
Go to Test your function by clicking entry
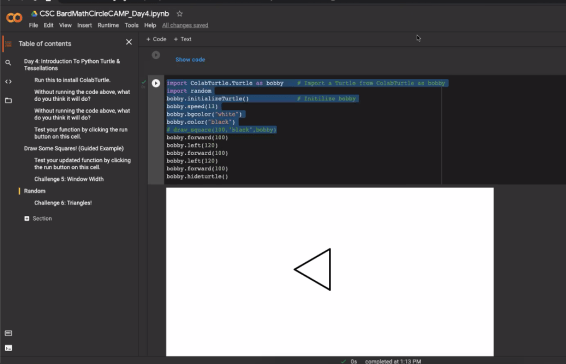pyautogui.click(x=81, y=133)
